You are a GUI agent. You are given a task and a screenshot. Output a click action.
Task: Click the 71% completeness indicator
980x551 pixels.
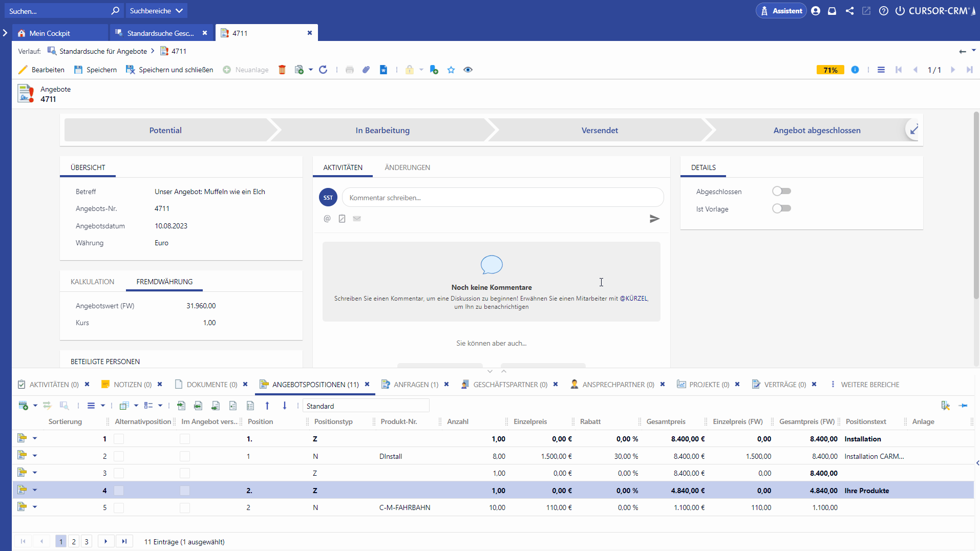pyautogui.click(x=830, y=70)
